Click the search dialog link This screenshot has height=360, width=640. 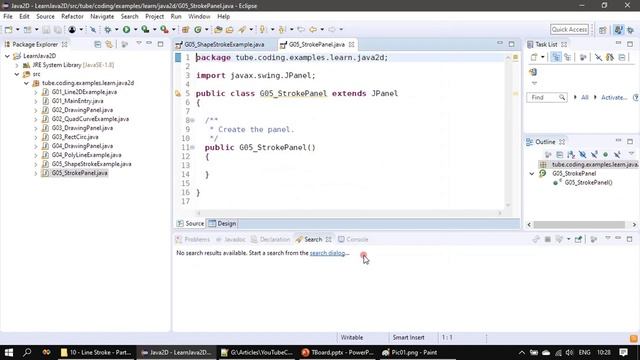[x=327, y=253]
